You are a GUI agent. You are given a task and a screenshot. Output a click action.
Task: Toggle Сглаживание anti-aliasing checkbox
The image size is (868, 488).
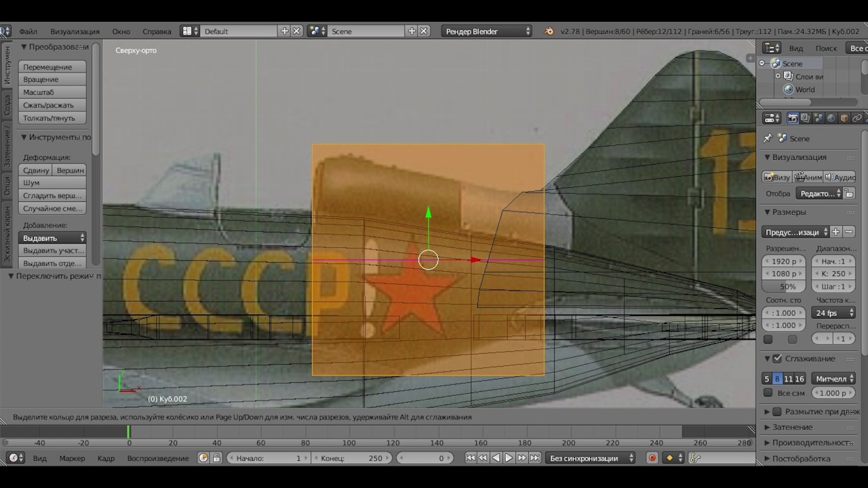(x=777, y=359)
